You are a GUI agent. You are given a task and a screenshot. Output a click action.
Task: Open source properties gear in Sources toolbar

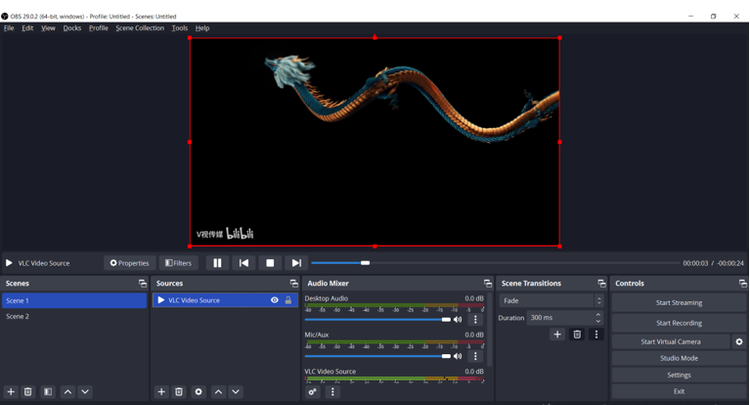pos(198,392)
